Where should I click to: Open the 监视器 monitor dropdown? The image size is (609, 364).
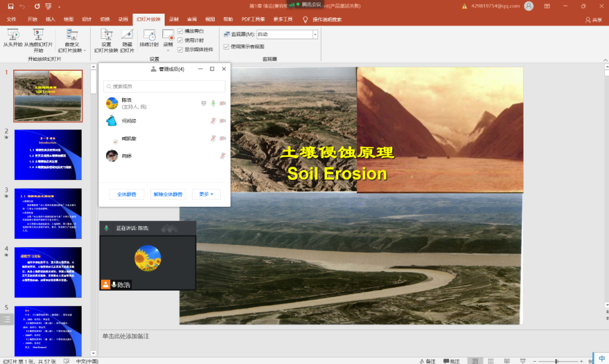pyautogui.click(x=315, y=35)
